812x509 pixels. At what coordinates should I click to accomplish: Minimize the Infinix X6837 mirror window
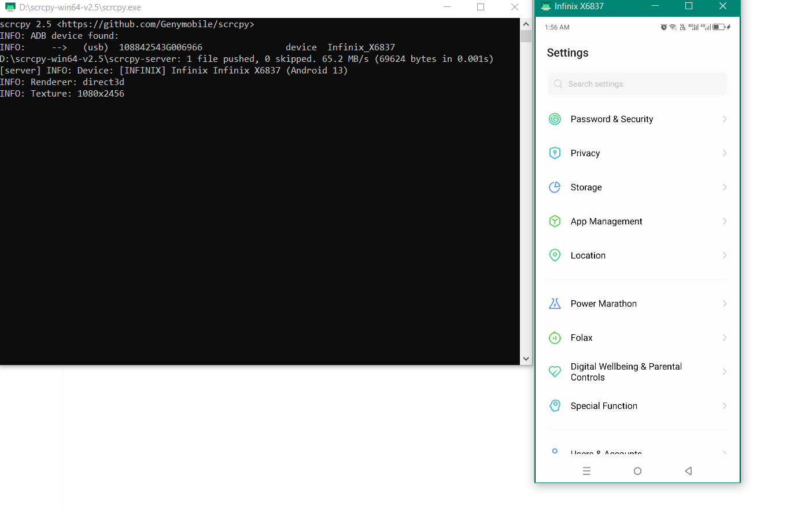pyautogui.click(x=655, y=6)
